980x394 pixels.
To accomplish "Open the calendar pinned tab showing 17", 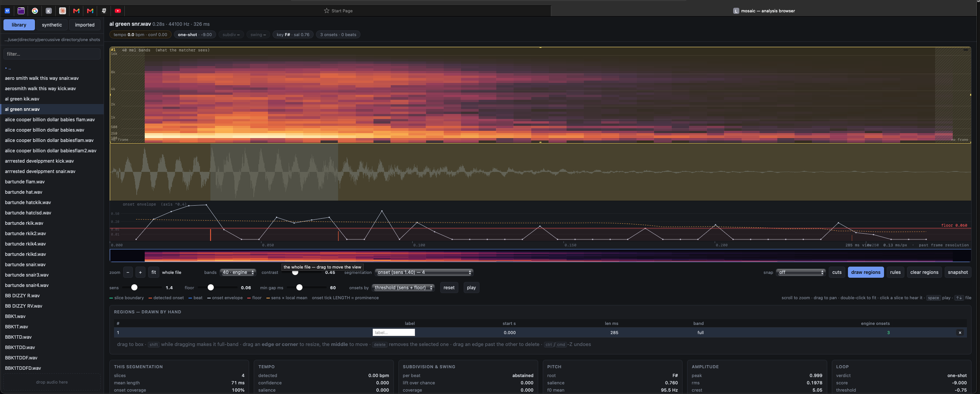I will (x=7, y=11).
